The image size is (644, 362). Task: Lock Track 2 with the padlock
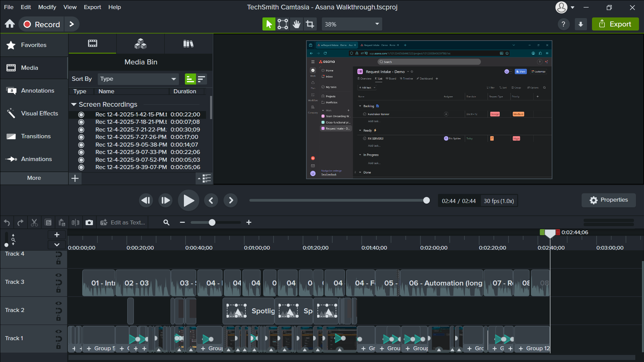[x=58, y=317]
